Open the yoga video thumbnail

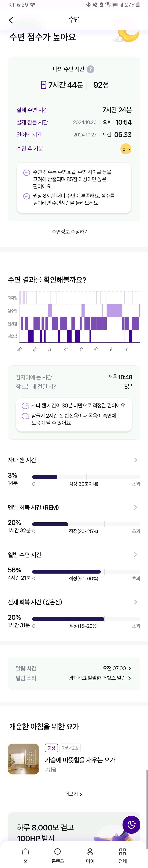click(x=24, y=759)
